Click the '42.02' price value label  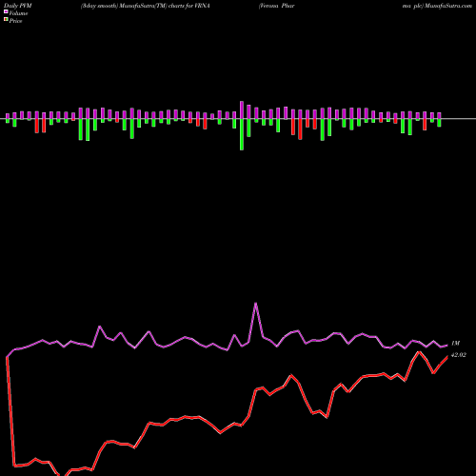click(459, 355)
